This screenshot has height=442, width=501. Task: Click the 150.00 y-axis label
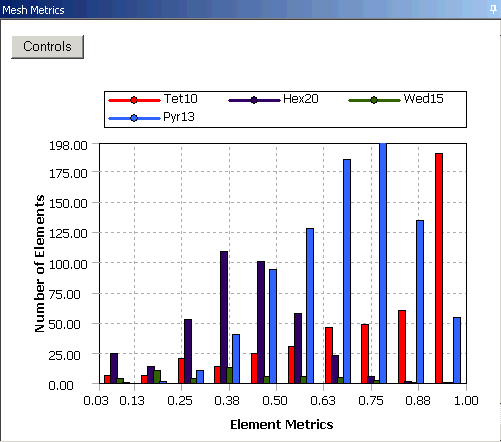click(x=68, y=203)
